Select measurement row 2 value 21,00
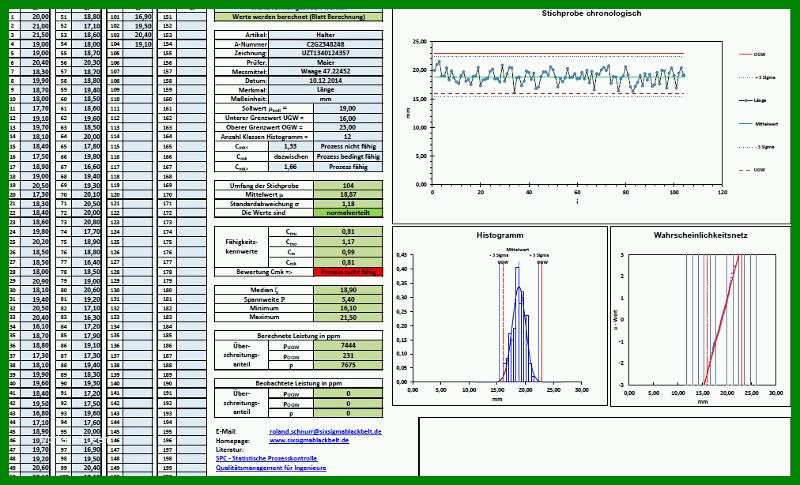Image resolution: width=800 pixels, height=485 pixels. [x=35, y=26]
